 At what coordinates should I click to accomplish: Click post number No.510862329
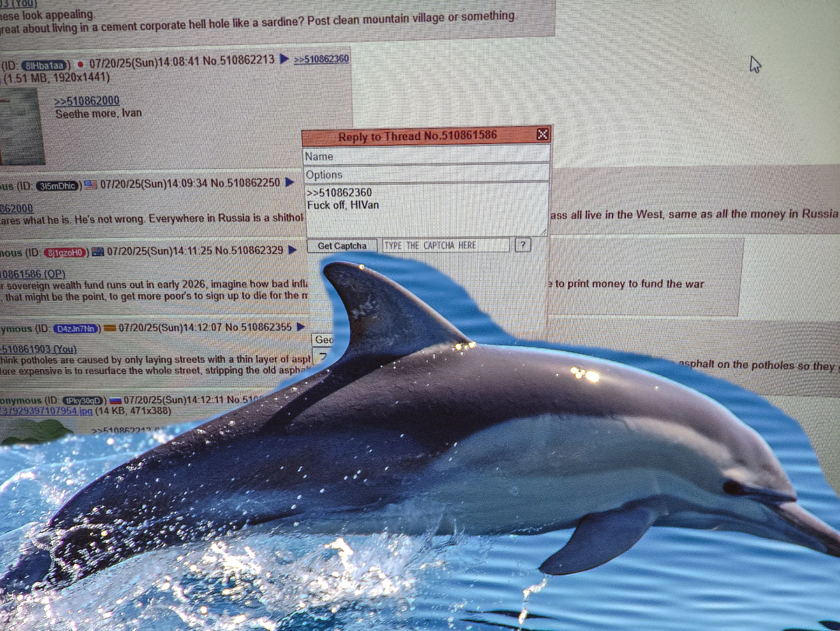pos(249,250)
